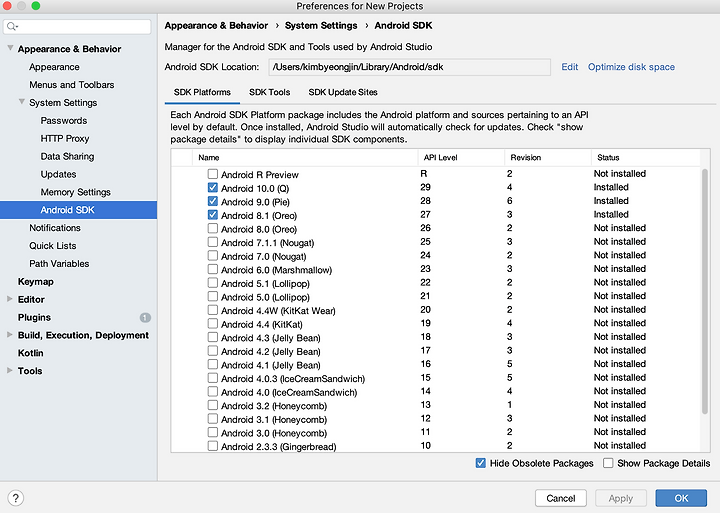Disable Hide Obsolete Packages checkbox

[481, 463]
